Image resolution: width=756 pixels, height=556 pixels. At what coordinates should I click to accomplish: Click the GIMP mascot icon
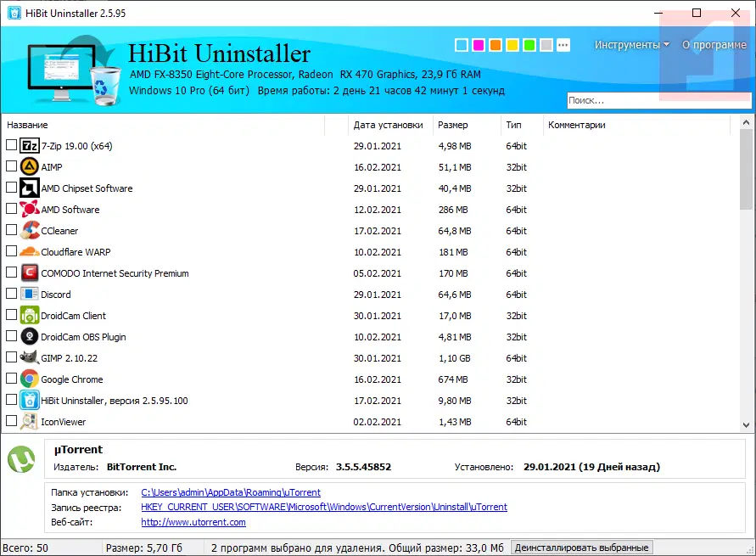pyautogui.click(x=30, y=357)
